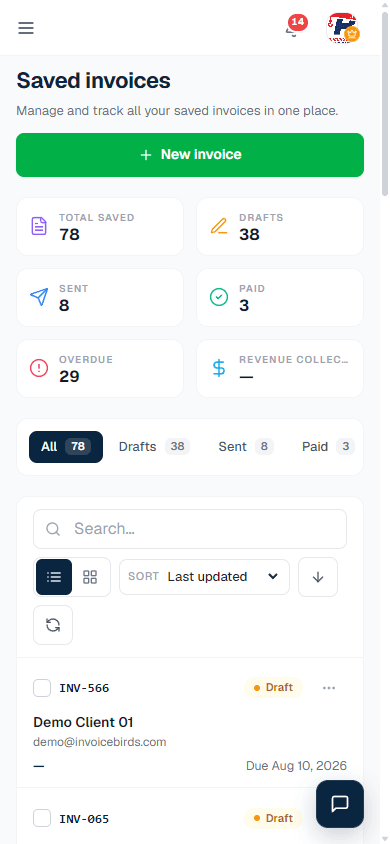This screenshot has width=390, height=844.
Task: Select the All 78 tab
Action: pyautogui.click(x=66, y=447)
